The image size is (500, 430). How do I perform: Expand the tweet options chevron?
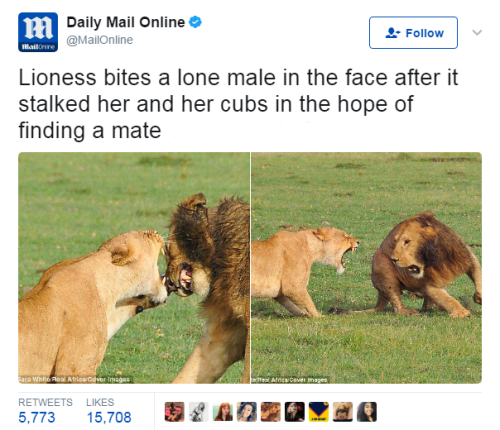pyautogui.click(x=477, y=32)
